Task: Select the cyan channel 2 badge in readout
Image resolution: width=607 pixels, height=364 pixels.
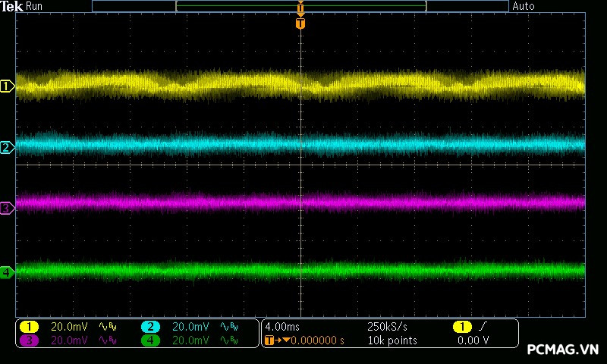Action: [x=151, y=327]
